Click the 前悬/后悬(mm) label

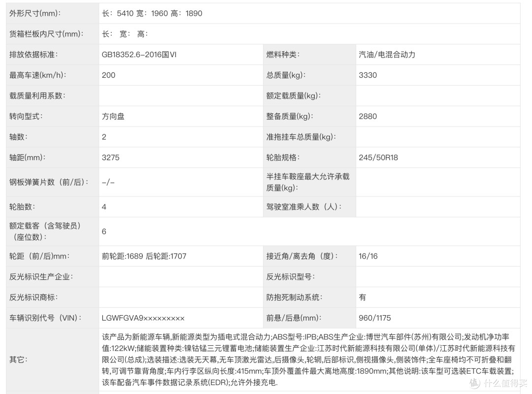tap(294, 318)
